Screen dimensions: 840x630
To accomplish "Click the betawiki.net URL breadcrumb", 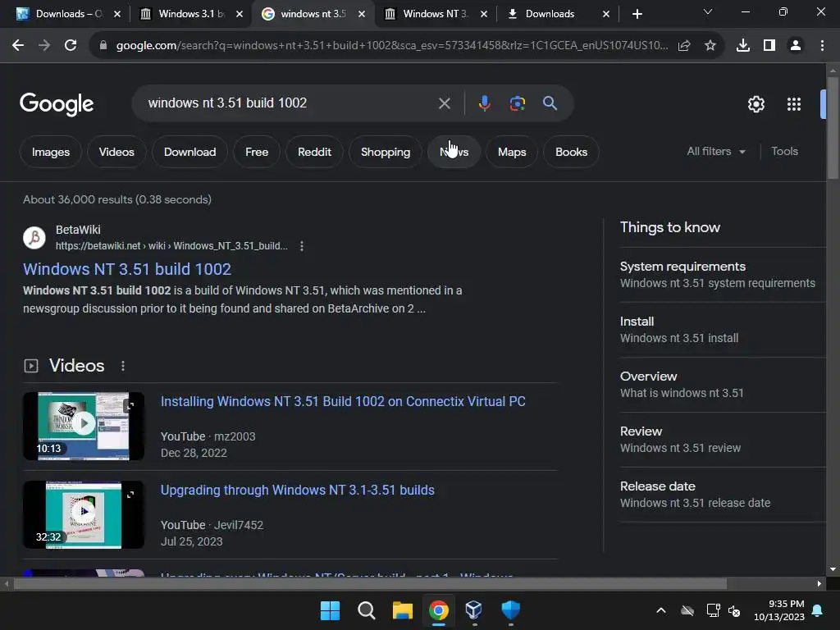I will 171,246.
